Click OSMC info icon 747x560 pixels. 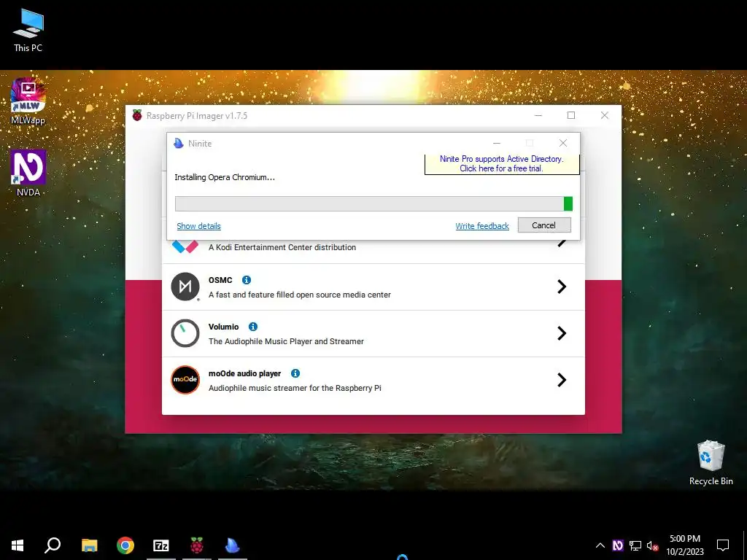tap(247, 280)
